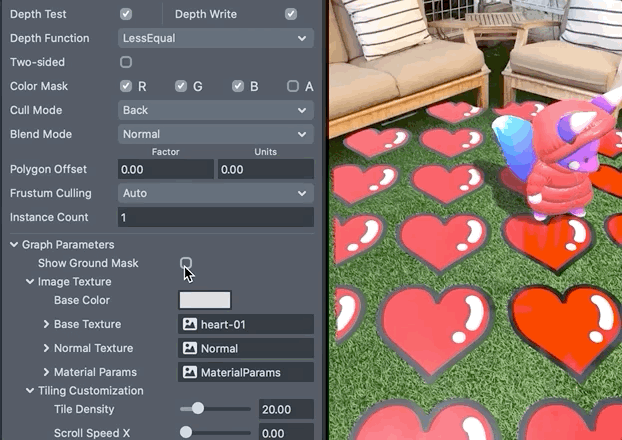The image size is (622, 440).
Task: Select the Normal texture field
Action: click(246, 348)
